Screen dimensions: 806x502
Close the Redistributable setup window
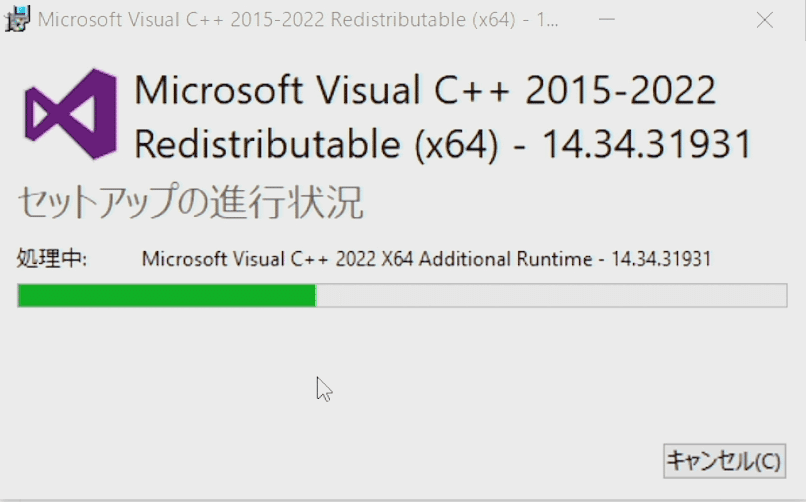pyautogui.click(x=765, y=19)
